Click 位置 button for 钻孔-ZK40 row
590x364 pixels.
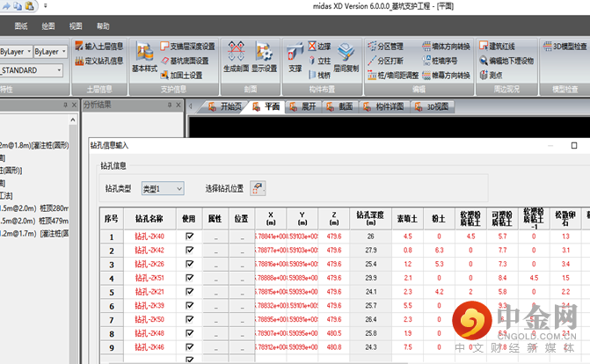point(242,237)
